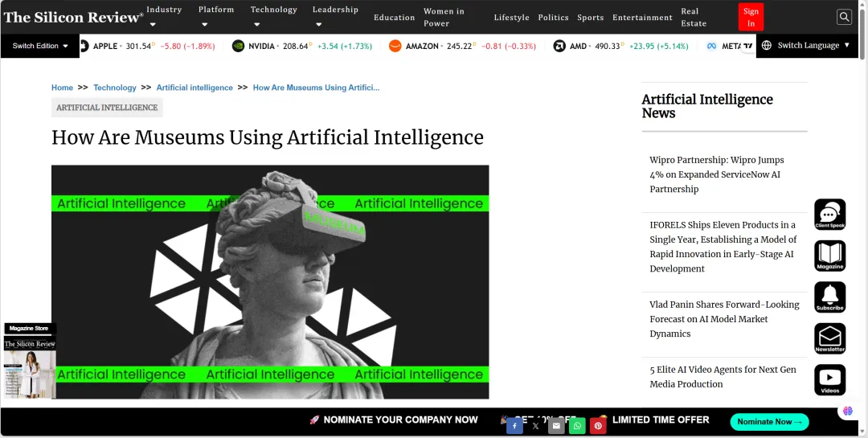Expand the Technology nav menu

(x=273, y=16)
